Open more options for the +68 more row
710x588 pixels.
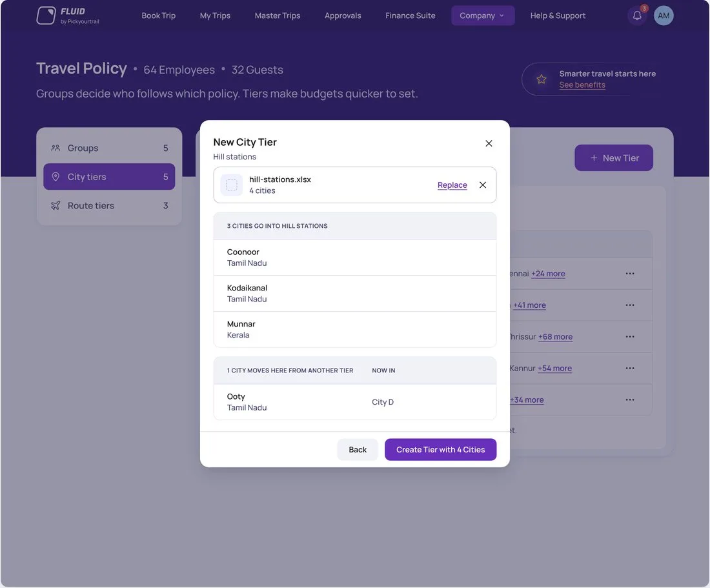pos(630,337)
